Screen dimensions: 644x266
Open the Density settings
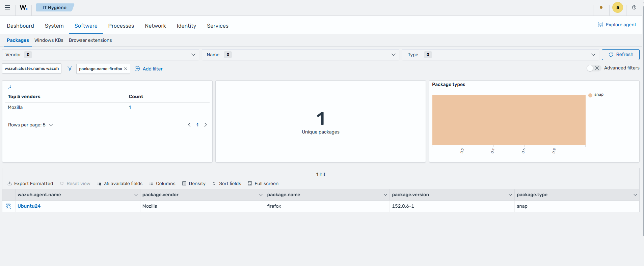(194, 183)
